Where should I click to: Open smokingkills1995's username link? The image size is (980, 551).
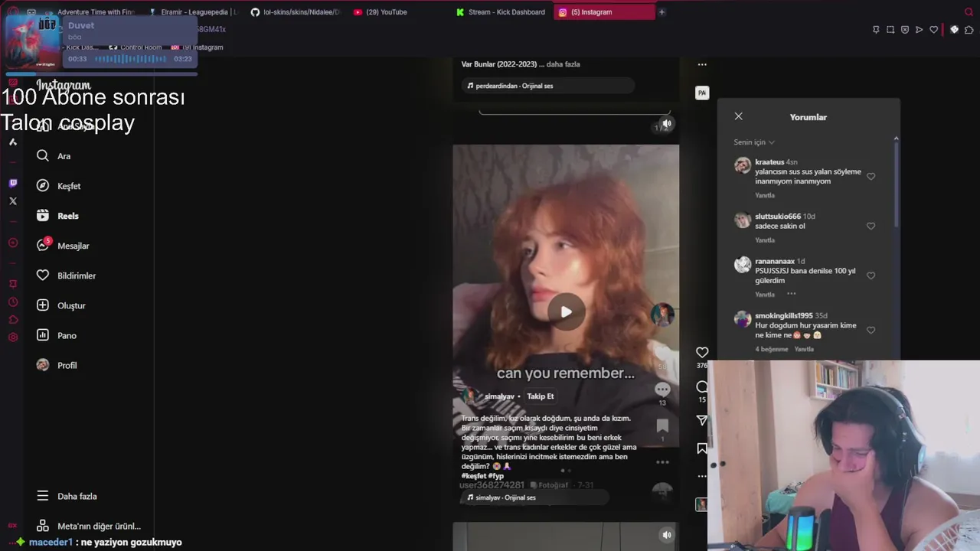coord(784,315)
